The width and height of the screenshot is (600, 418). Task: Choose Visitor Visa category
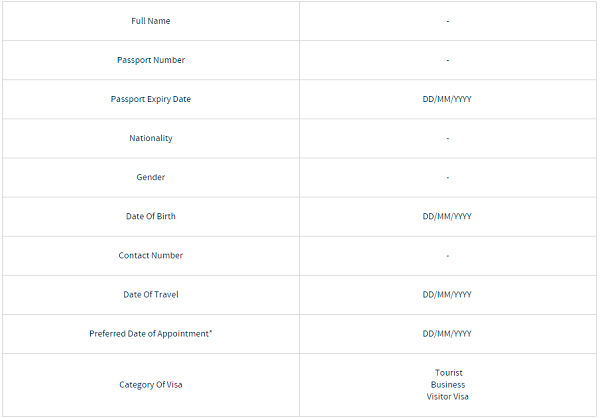point(447,397)
